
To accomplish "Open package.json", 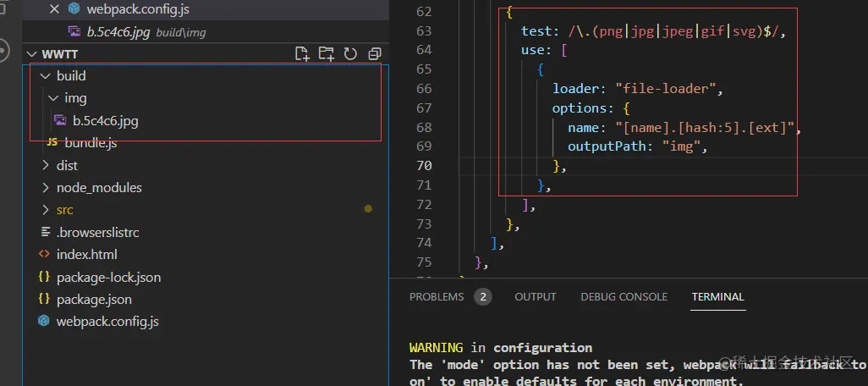I will point(94,300).
